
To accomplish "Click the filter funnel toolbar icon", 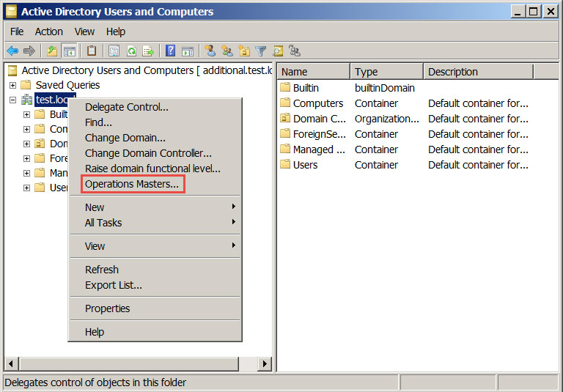I will [x=261, y=51].
